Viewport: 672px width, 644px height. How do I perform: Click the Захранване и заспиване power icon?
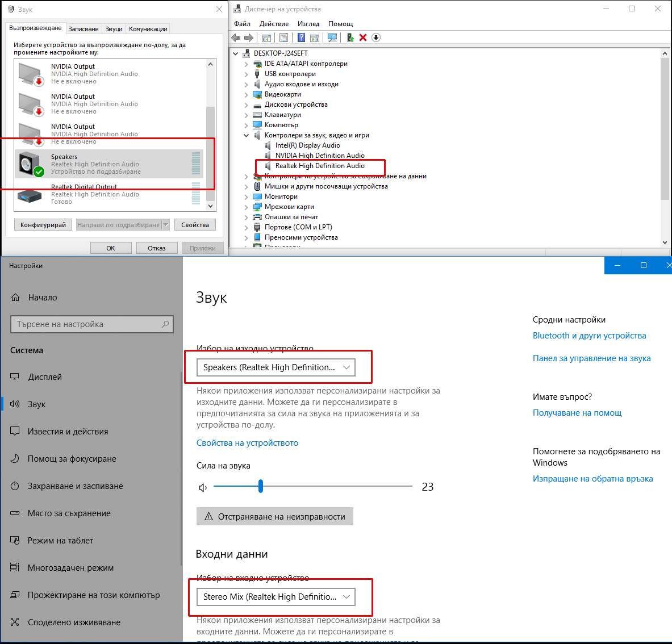(15, 486)
